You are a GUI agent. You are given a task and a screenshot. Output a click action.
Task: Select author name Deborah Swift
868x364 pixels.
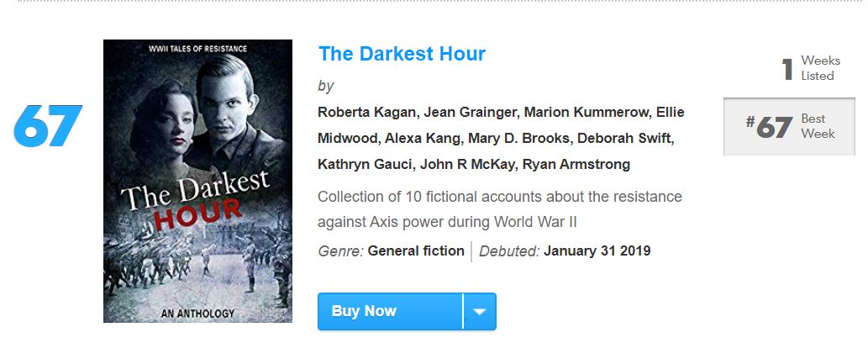click(x=625, y=139)
